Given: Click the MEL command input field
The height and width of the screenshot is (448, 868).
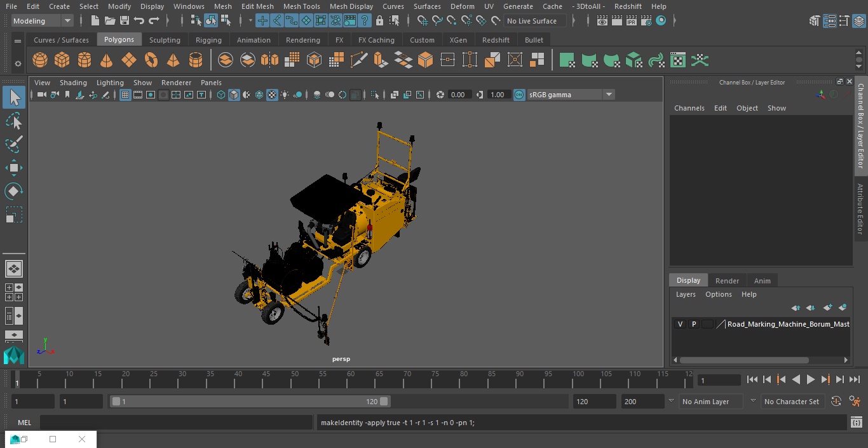Looking at the screenshot, I should (x=177, y=423).
